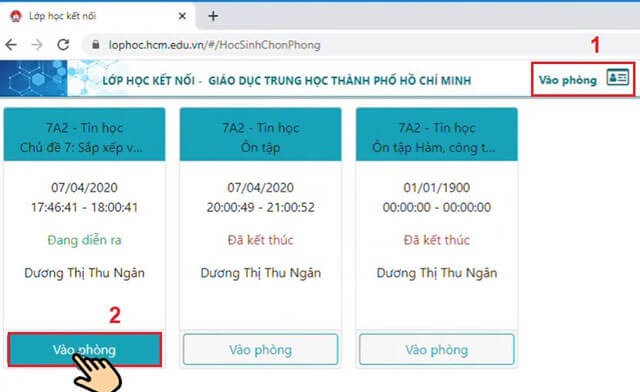Click 7A2 - Tin học Chủ đề 7 card header
Image resolution: width=640 pixels, height=392 pixels.
pyautogui.click(x=84, y=134)
